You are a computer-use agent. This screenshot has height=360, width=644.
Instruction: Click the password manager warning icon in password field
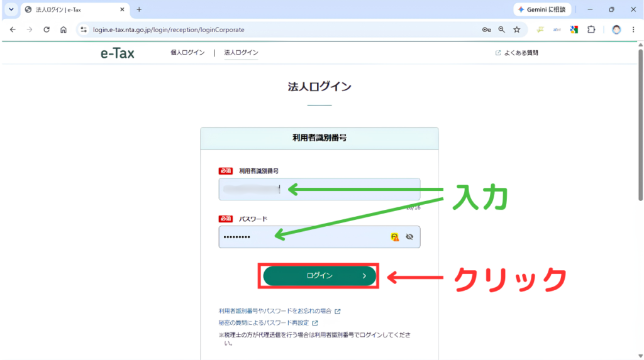(x=395, y=237)
